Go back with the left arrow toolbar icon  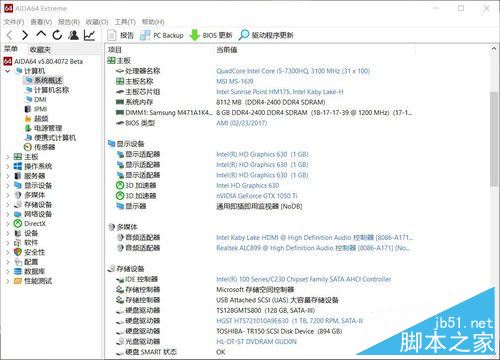pos(10,35)
